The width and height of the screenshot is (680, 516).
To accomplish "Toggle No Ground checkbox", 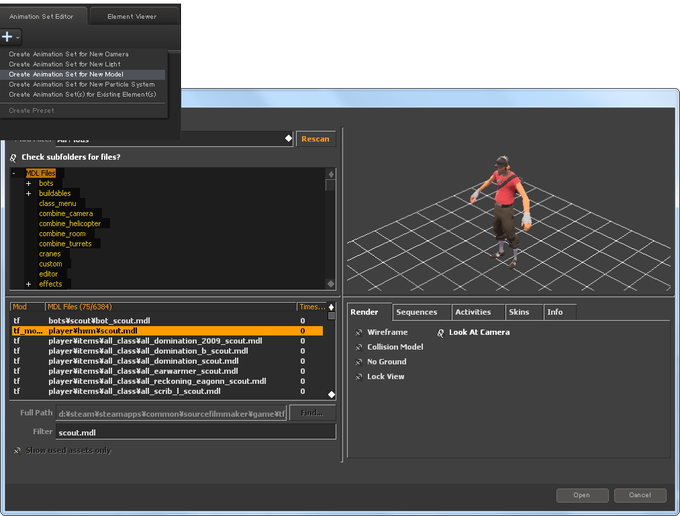I will [359, 362].
